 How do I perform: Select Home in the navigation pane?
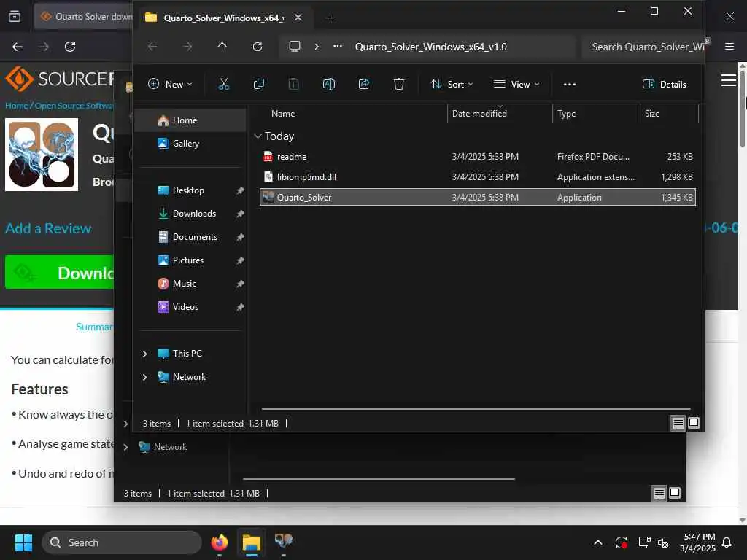[190, 120]
